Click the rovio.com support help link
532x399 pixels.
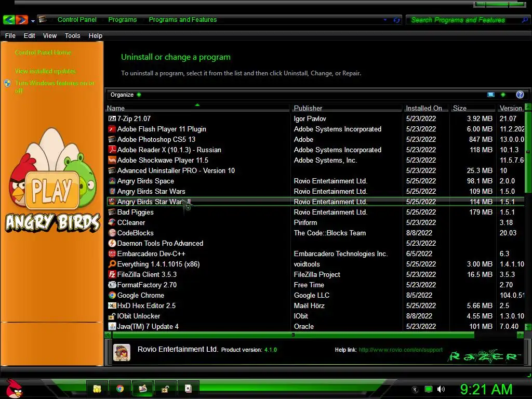tap(401, 350)
